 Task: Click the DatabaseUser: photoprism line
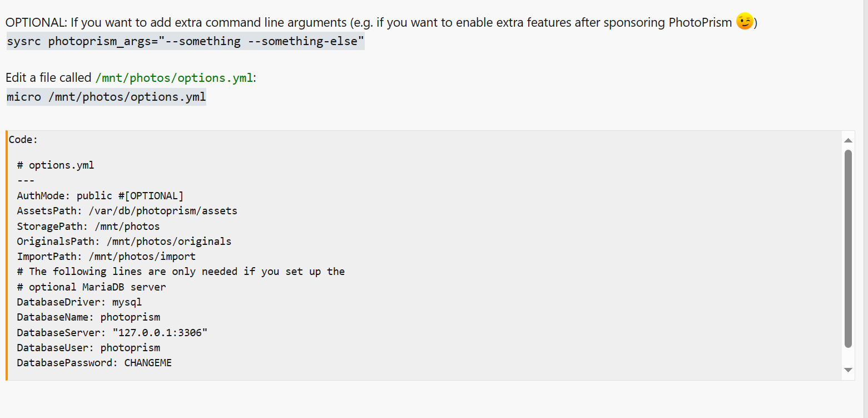pos(88,348)
